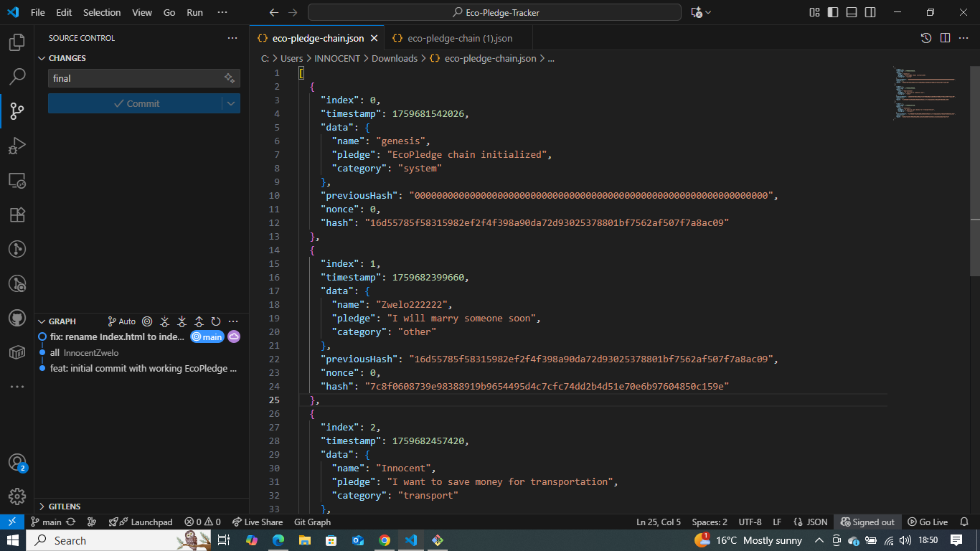Screen dimensions: 980x551
Task: Generate commit message with sparkle icon
Action: [x=230, y=78]
